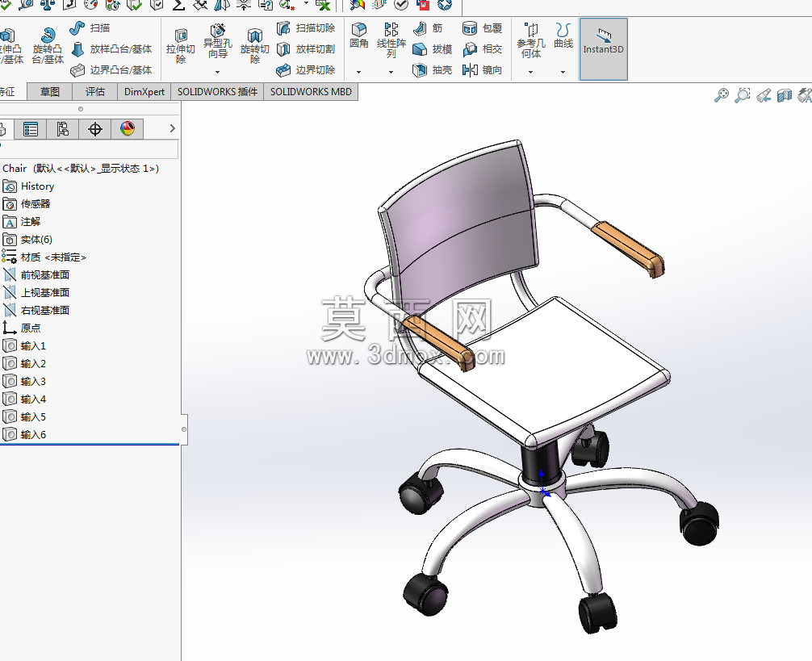Click the zoom to fit magnifier icon
This screenshot has height=661, width=812.
pos(722,95)
